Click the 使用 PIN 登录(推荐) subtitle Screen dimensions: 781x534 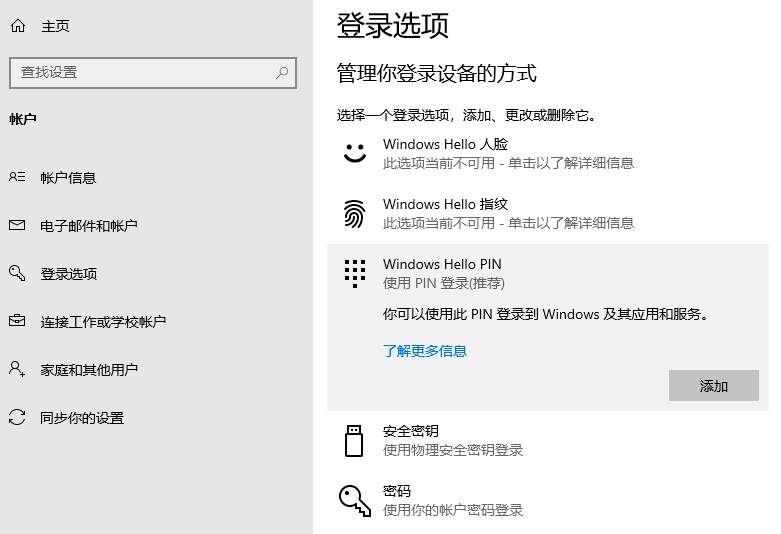pos(444,283)
